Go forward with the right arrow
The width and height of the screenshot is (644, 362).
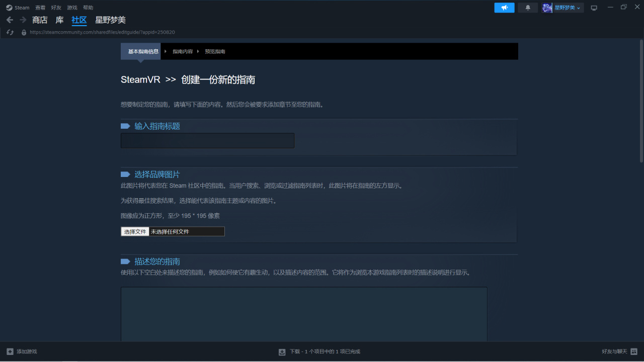23,20
